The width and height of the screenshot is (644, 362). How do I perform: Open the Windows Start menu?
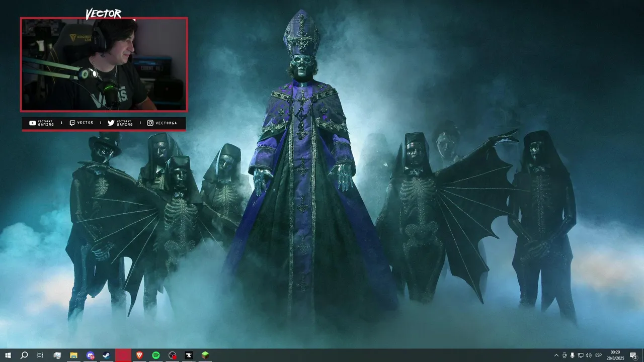(x=8, y=355)
